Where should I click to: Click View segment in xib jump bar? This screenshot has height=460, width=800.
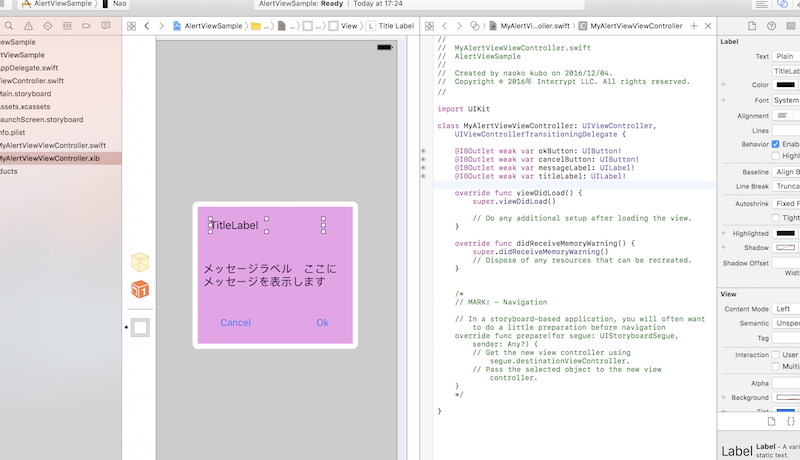pyautogui.click(x=343, y=26)
